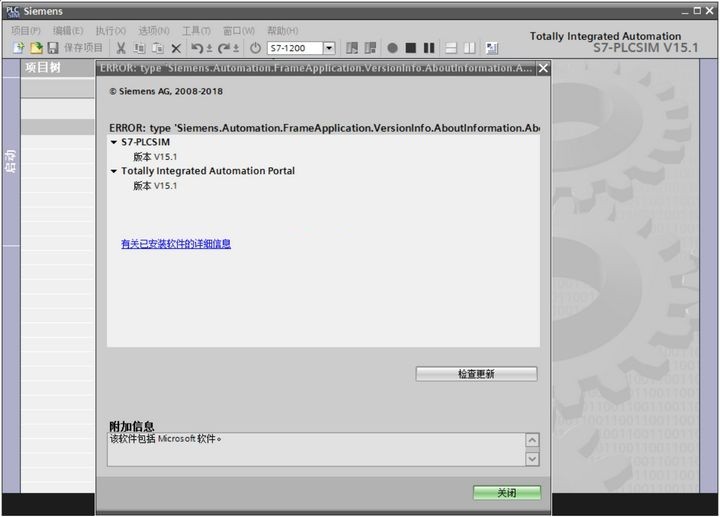Click the S7-PLCSIM 版本 V15.1 text

(x=155, y=157)
